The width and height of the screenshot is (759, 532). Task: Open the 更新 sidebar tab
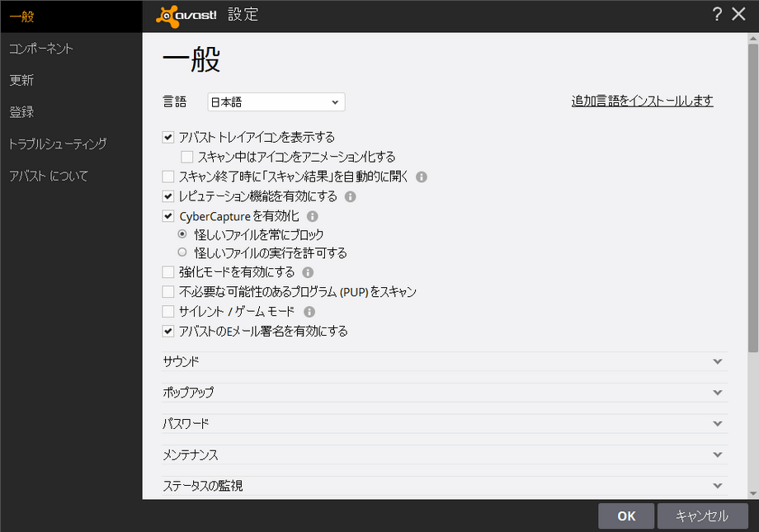pyautogui.click(x=71, y=80)
